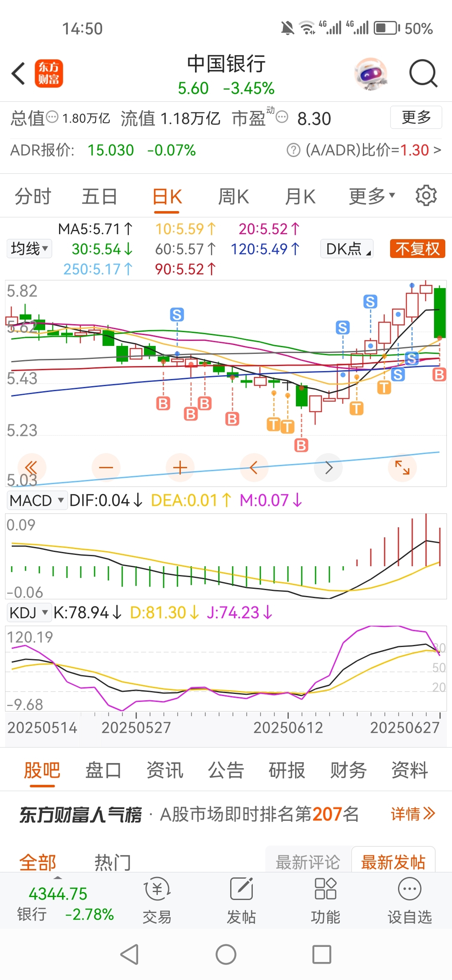Open the 公告 tab
Screen dimensions: 452x980
coord(226,770)
